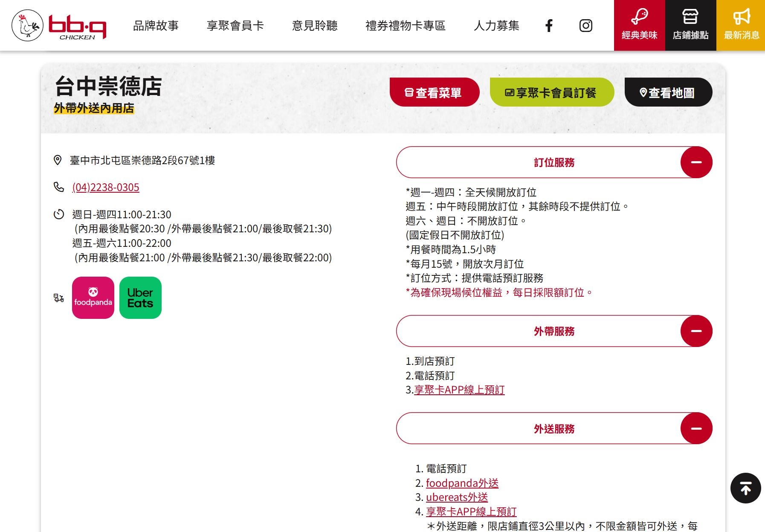Open 店鋪據點 store locations icon
The width and height of the screenshot is (765, 532).
pos(691,25)
